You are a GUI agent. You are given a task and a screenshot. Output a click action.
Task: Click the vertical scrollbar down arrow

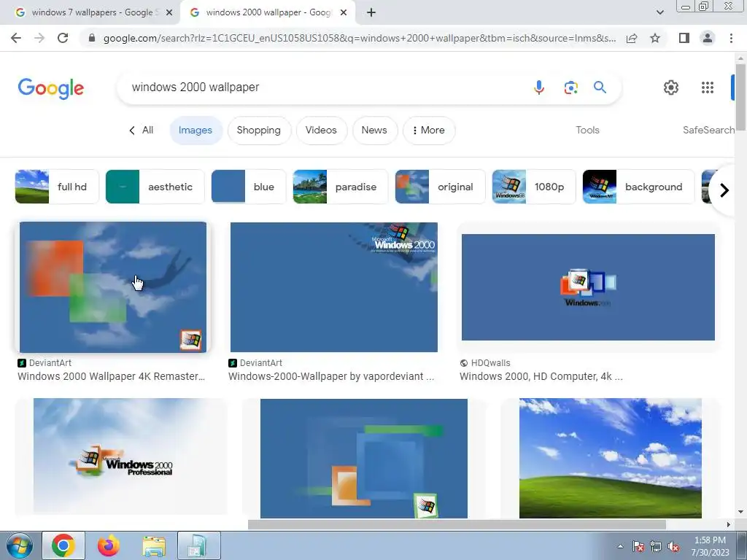click(x=740, y=512)
